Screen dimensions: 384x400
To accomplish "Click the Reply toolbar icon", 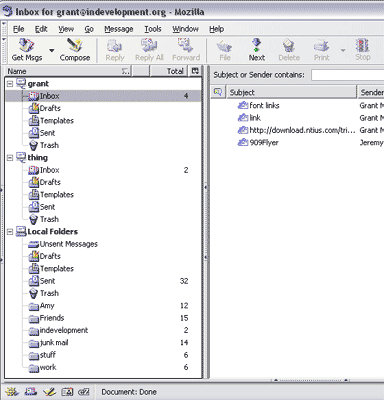I will point(115,46).
